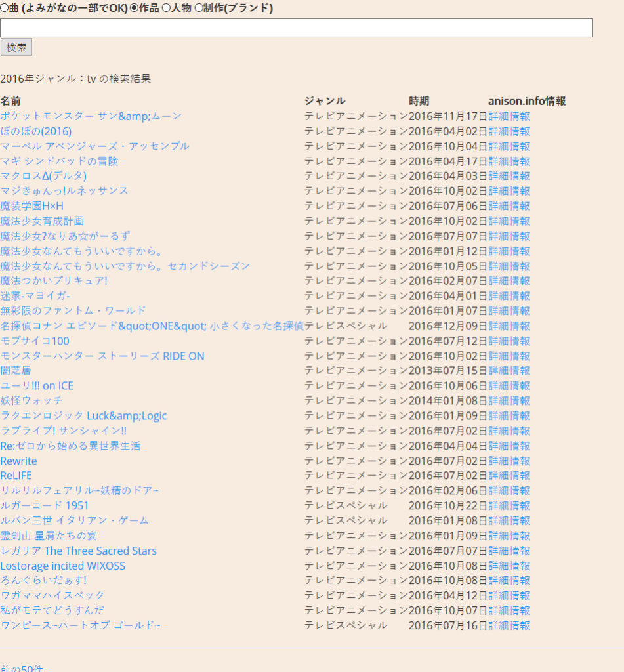
Task: Open 詳細情報 for ポケットモンスター サン&ムーン
Action: [509, 116]
